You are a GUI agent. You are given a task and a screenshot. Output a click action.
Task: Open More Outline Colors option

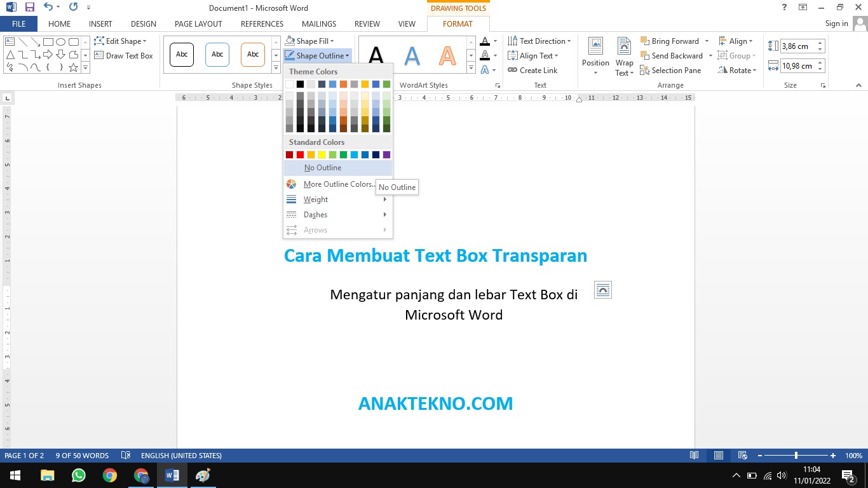coord(338,184)
